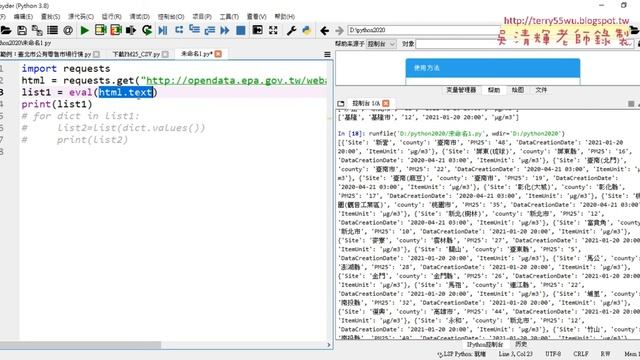Screen dimensions: 640x360
Task: Run the current cell
Action: click(100, 30)
